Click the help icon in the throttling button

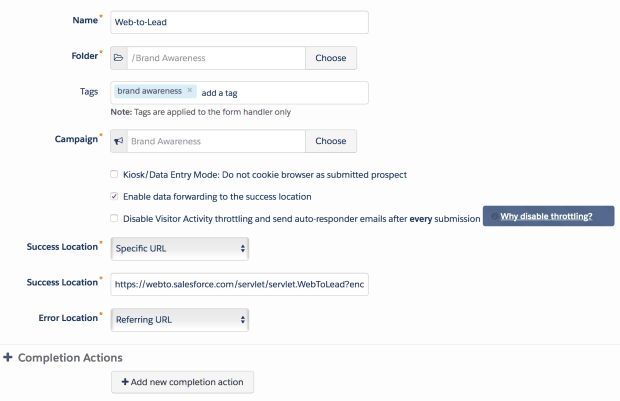coord(494,216)
